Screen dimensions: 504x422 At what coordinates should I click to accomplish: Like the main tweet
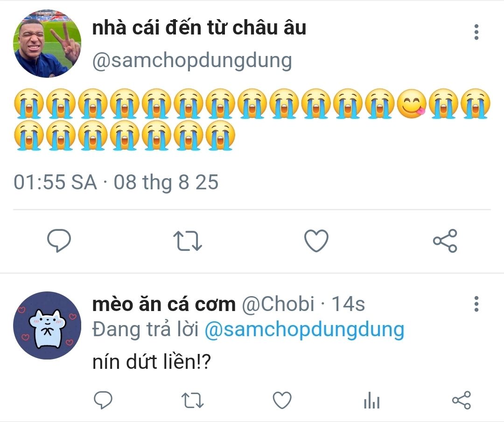pos(316,241)
